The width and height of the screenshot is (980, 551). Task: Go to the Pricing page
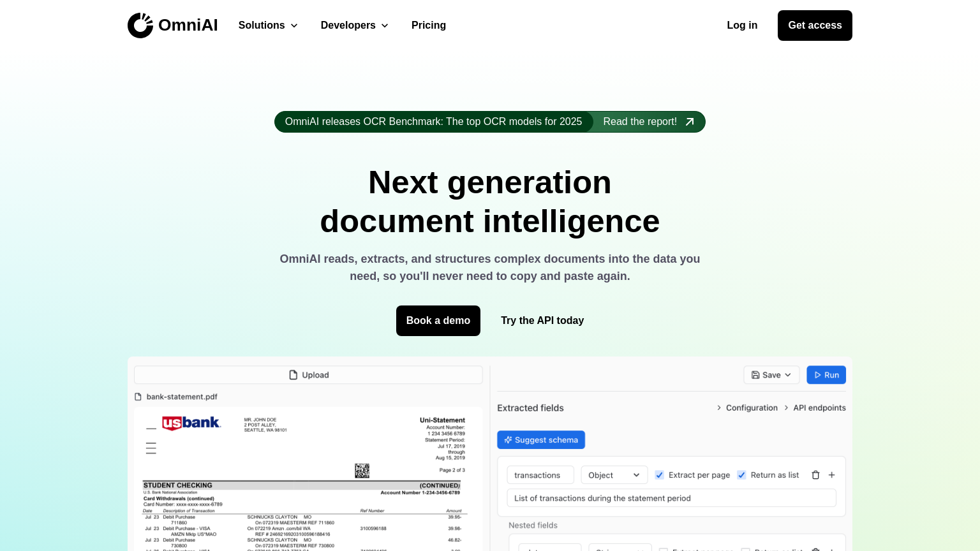(x=429, y=26)
